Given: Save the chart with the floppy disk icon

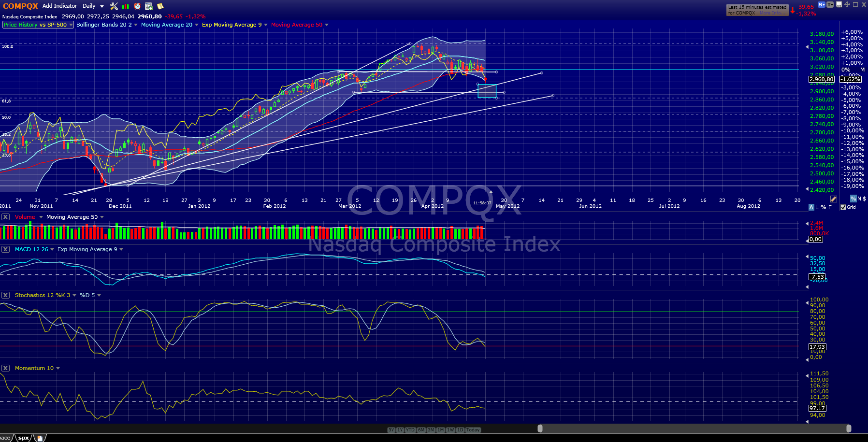Looking at the screenshot, I should (x=839, y=4).
